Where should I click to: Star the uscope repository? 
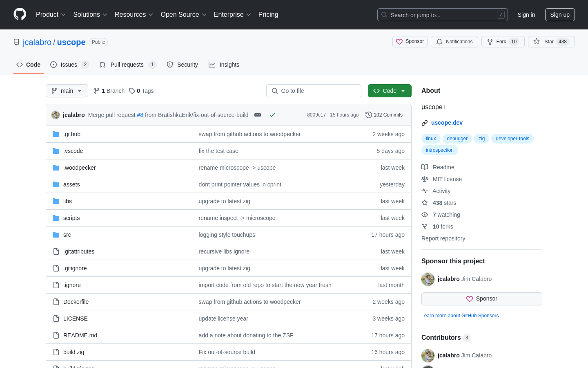tap(551, 42)
